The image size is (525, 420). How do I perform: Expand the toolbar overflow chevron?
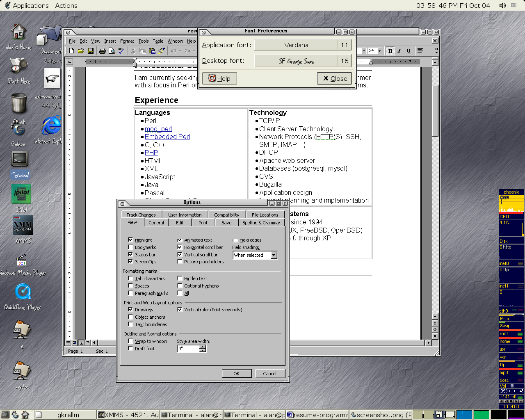[x=436, y=51]
